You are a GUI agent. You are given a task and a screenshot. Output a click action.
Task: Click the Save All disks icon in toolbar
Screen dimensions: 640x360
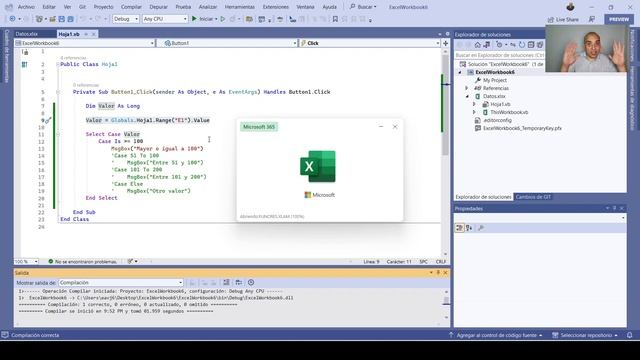70,19
